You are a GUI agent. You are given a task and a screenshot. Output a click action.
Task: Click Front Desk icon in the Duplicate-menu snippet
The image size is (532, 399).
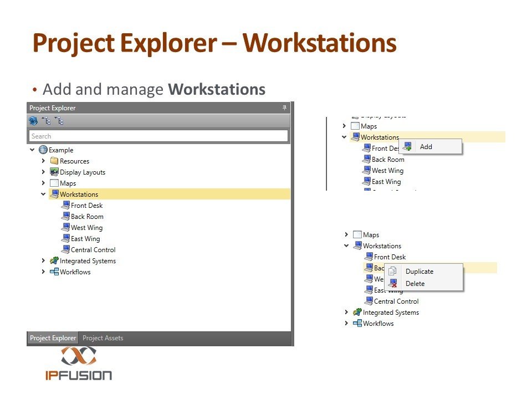pos(369,257)
